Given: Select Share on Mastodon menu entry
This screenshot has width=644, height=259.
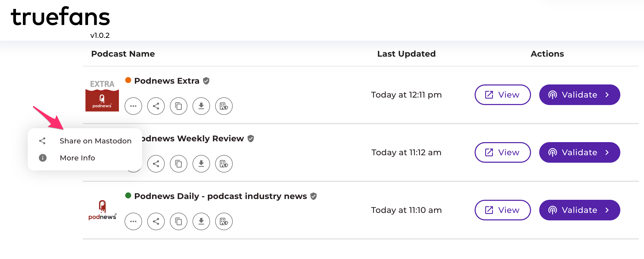Looking at the screenshot, I should tap(95, 141).
